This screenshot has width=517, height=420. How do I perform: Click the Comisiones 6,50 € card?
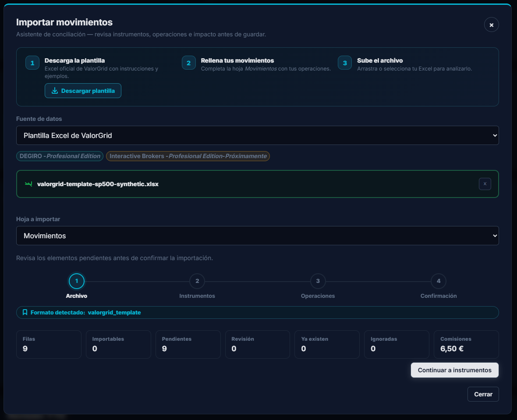click(x=466, y=345)
